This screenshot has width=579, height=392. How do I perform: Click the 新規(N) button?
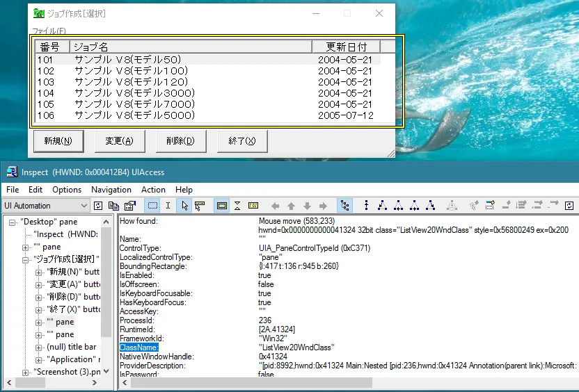[58, 141]
